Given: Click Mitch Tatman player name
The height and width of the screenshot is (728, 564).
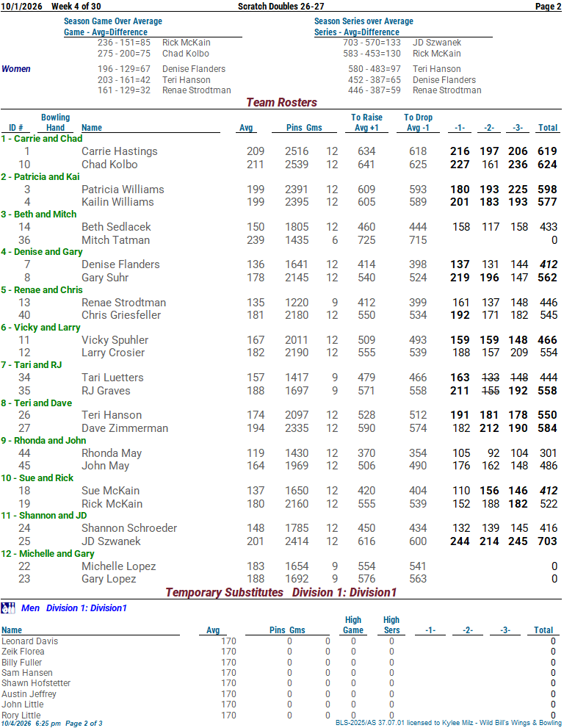Looking at the screenshot, I should coord(115,240).
